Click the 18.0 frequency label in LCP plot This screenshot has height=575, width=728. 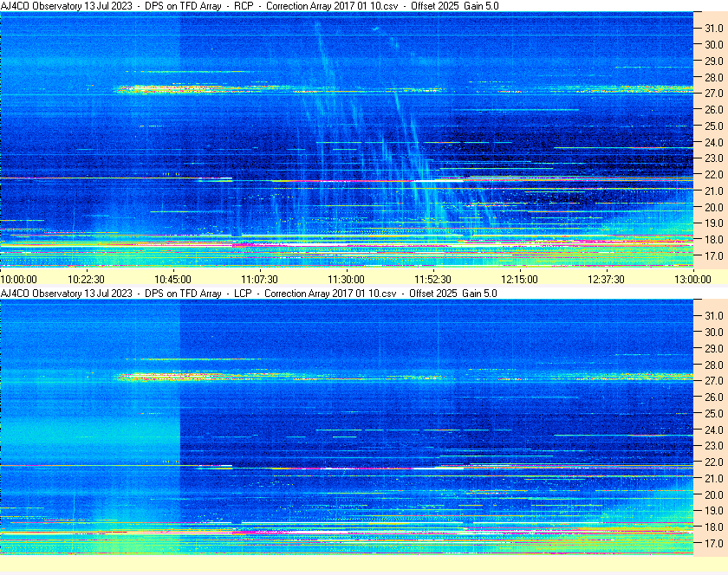pos(714,527)
